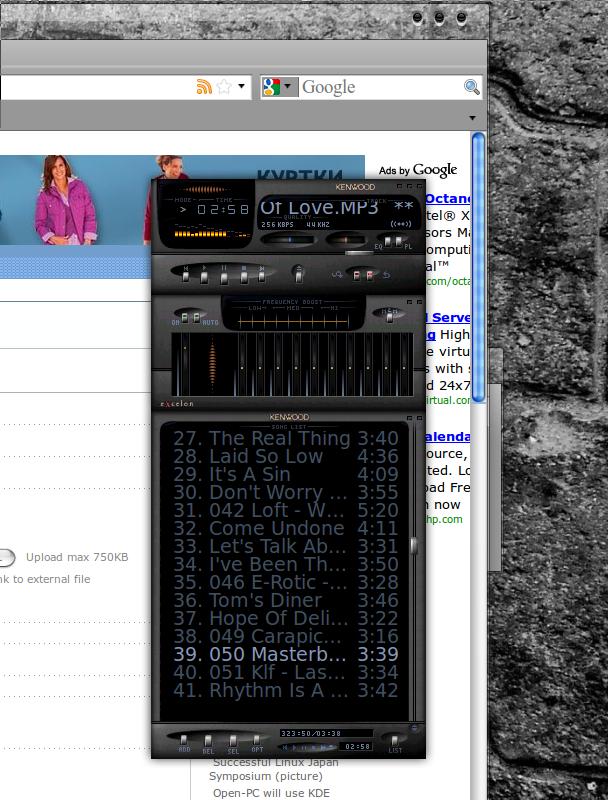Toggle the PL playlist window switch

coord(399,241)
